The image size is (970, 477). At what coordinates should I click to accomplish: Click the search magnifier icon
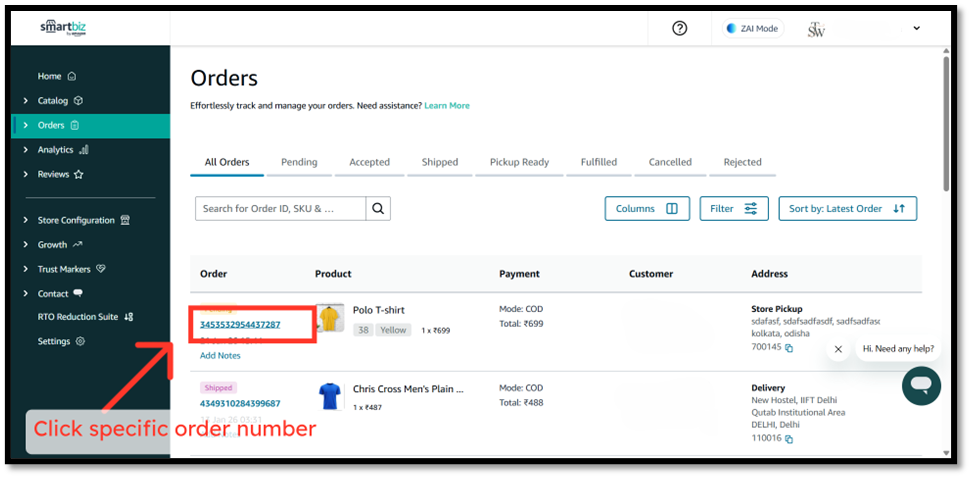378,208
